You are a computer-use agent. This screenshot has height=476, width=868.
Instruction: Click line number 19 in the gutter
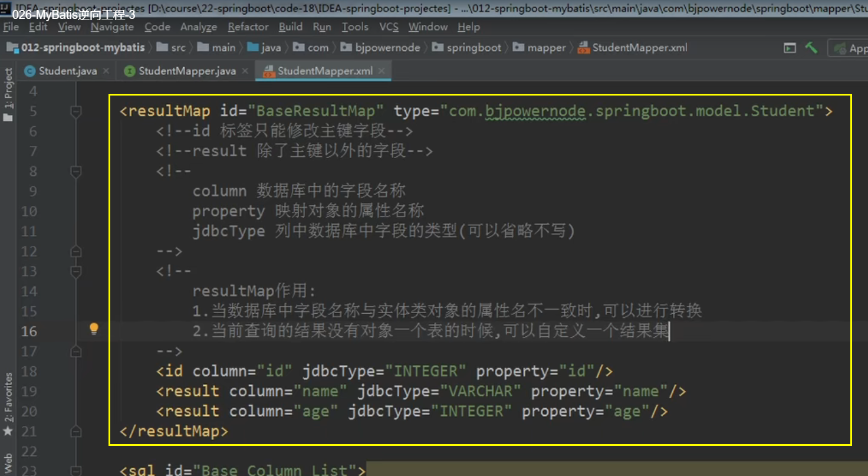(29, 392)
